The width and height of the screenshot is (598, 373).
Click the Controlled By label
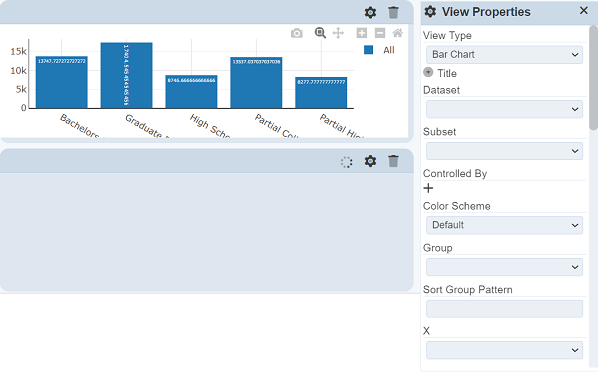[455, 174]
